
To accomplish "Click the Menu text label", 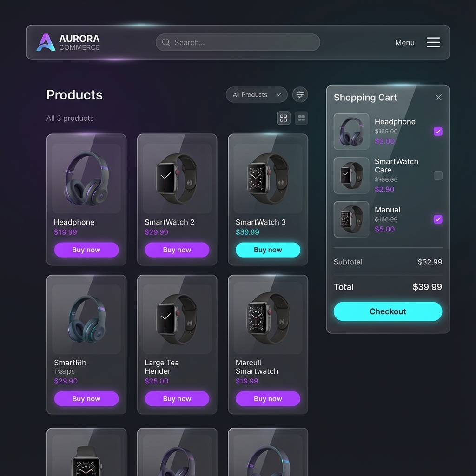I will pos(404,42).
